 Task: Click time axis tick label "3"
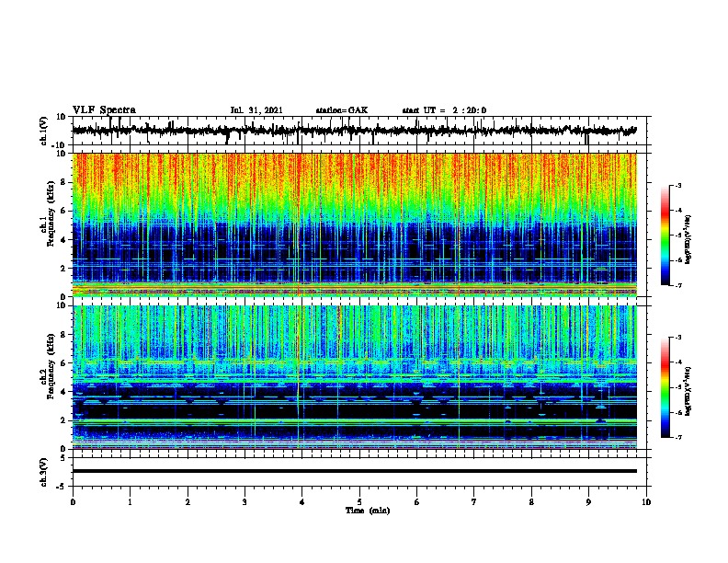(x=245, y=501)
